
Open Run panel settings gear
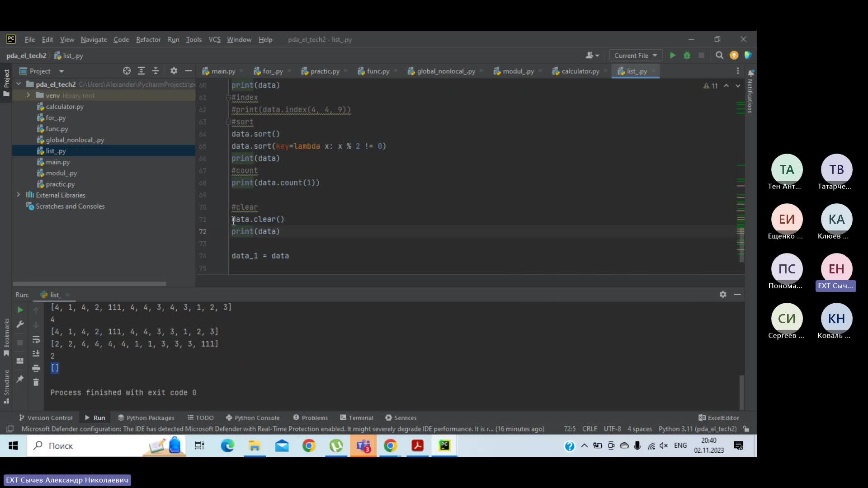(723, 294)
